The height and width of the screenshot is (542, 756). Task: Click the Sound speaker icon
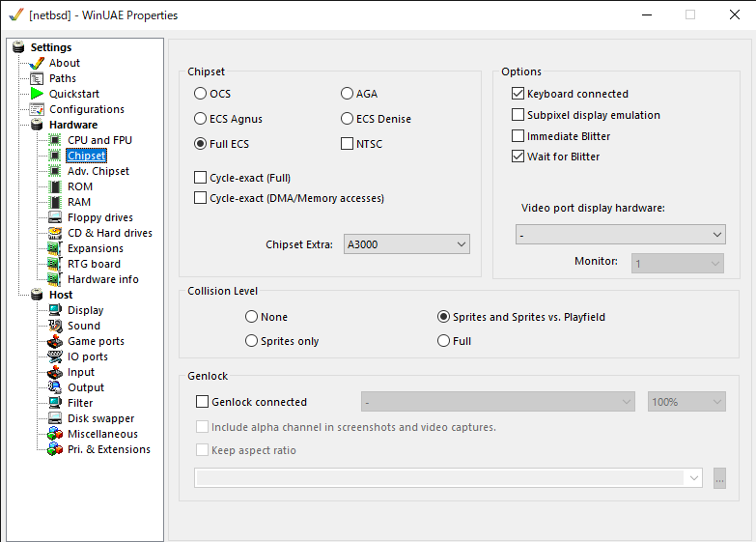tap(55, 326)
